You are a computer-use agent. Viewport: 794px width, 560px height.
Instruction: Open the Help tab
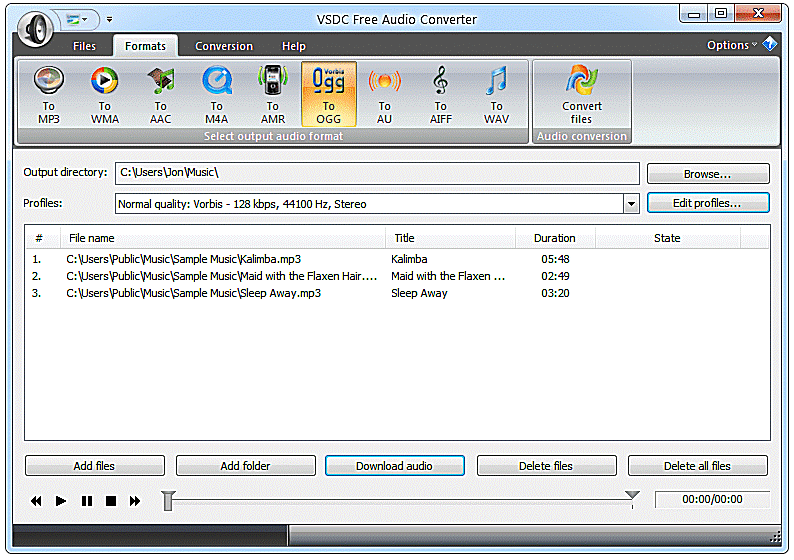pos(294,46)
